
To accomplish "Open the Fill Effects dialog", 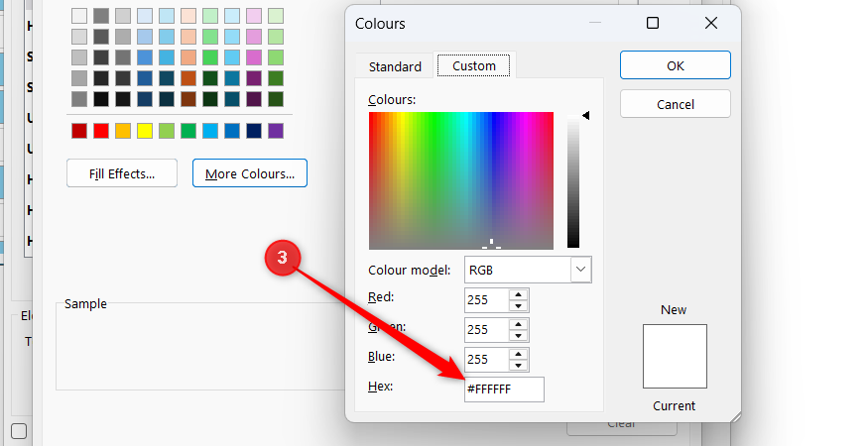I will click(x=122, y=173).
